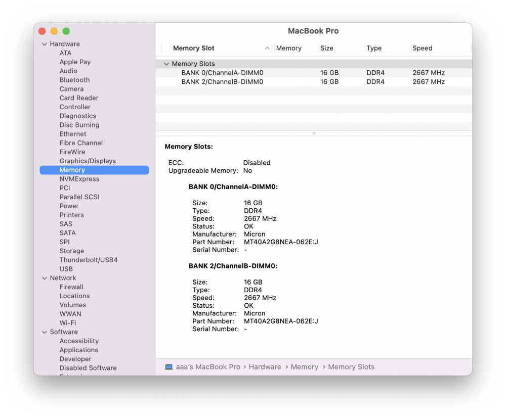Open Thunderbolt/USB4 in the sidebar

pos(89,260)
